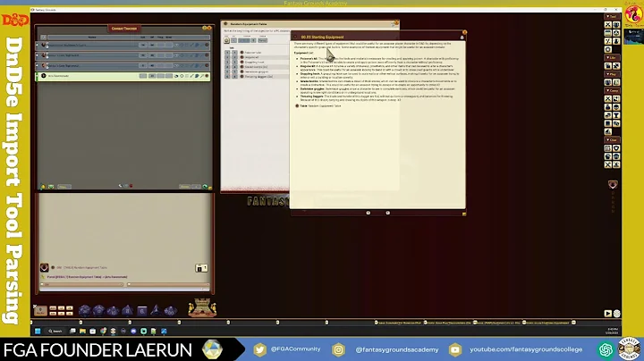
Task: Click the lock icon of Starting Equipment window
Action: pyautogui.click(x=462, y=38)
